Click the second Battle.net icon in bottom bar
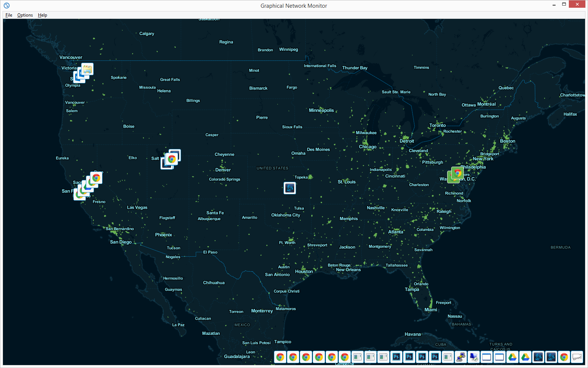This screenshot has width=588, height=368. [551, 357]
